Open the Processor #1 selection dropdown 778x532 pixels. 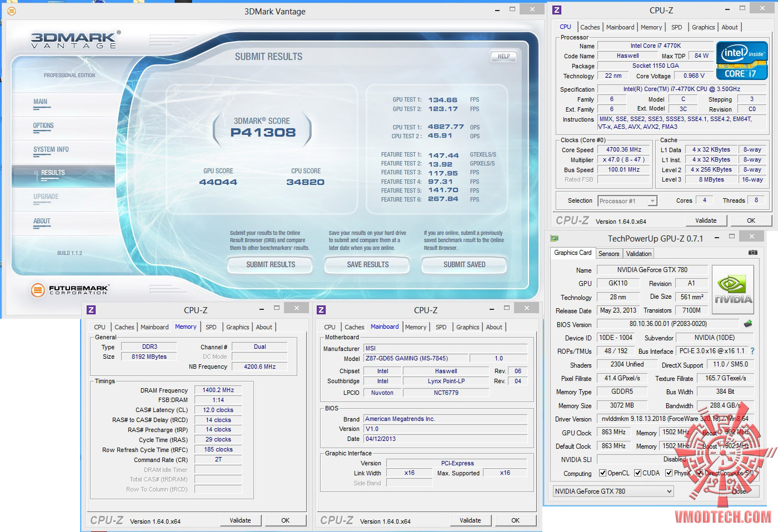[x=627, y=201]
